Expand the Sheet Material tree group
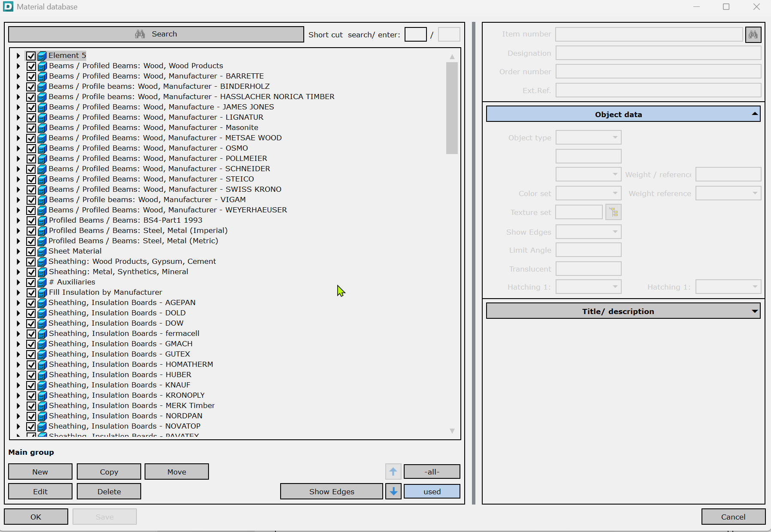The width and height of the screenshot is (771, 532). 18,251
